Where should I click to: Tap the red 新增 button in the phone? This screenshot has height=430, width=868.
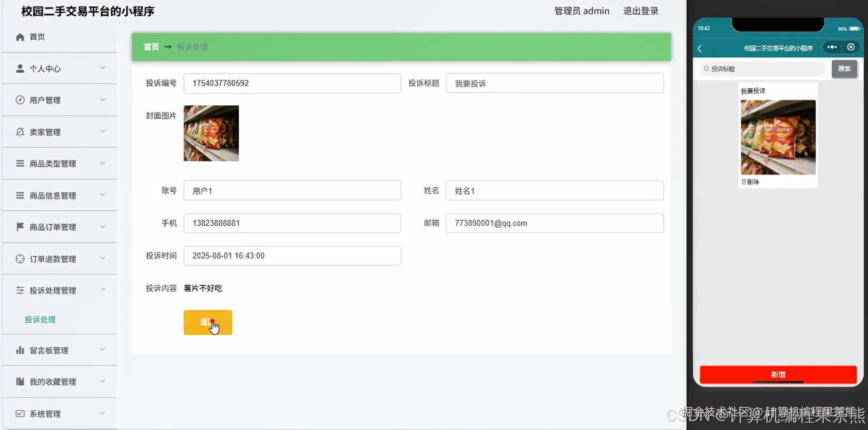pyautogui.click(x=778, y=374)
